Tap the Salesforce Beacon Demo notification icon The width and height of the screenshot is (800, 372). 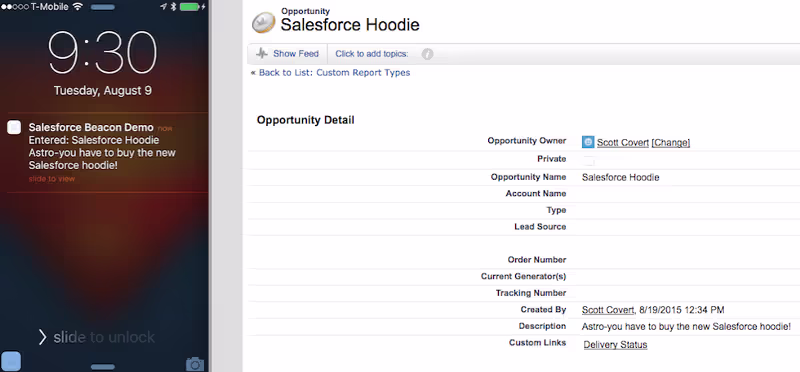pyautogui.click(x=14, y=128)
